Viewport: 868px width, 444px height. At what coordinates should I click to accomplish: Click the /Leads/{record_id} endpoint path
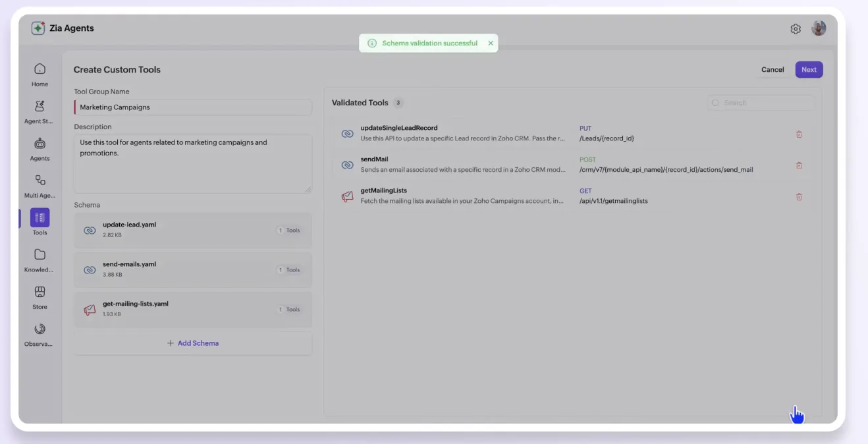pos(607,138)
